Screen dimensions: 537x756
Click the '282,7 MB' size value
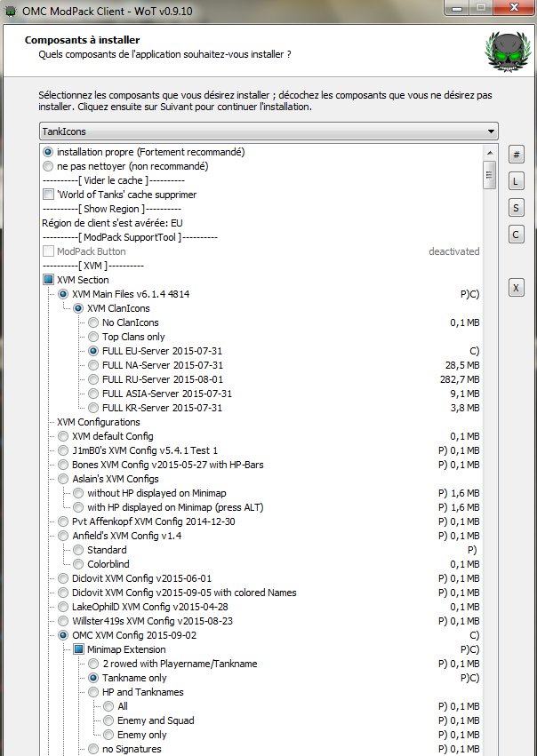coord(460,379)
